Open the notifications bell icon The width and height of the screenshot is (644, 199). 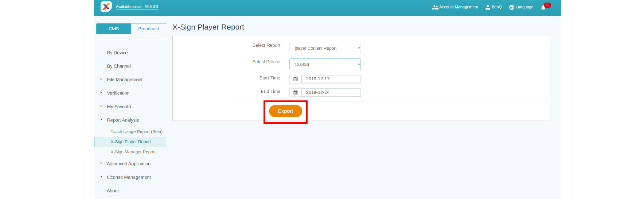pos(543,7)
